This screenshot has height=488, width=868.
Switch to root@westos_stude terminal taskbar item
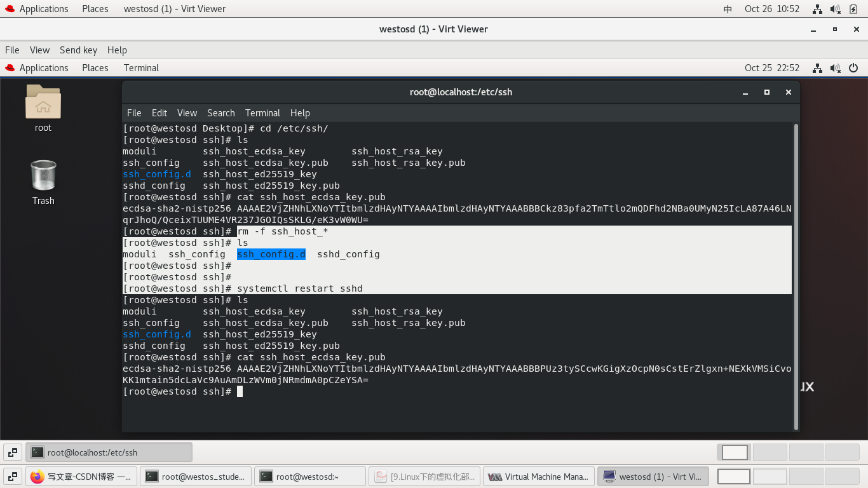196,477
